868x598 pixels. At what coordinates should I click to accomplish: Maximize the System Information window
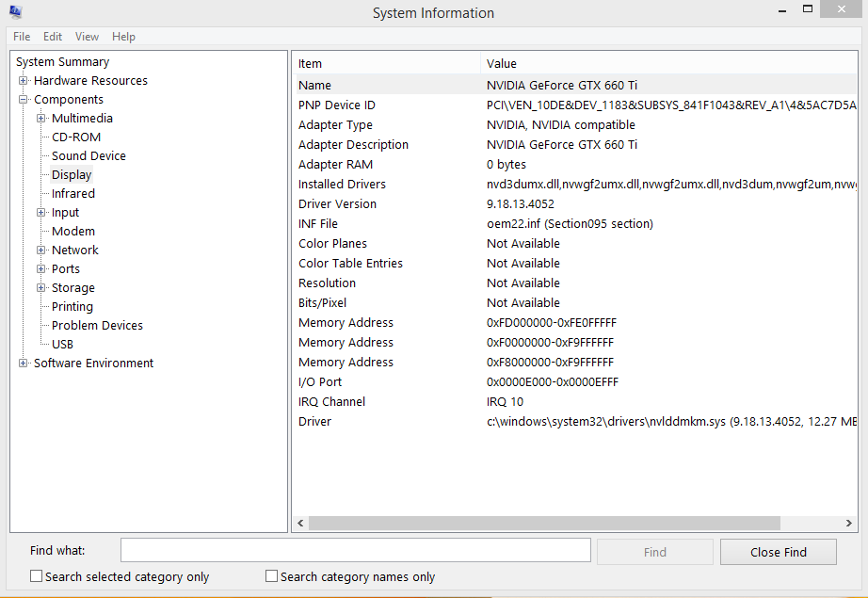tap(808, 8)
